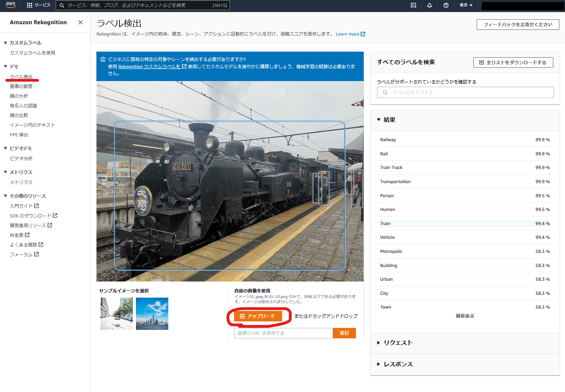Image resolution: width=565 pixels, height=392 pixels.
Task: Open SDK のダウンロード external link
Action: pyautogui.click(x=33, y=216)
